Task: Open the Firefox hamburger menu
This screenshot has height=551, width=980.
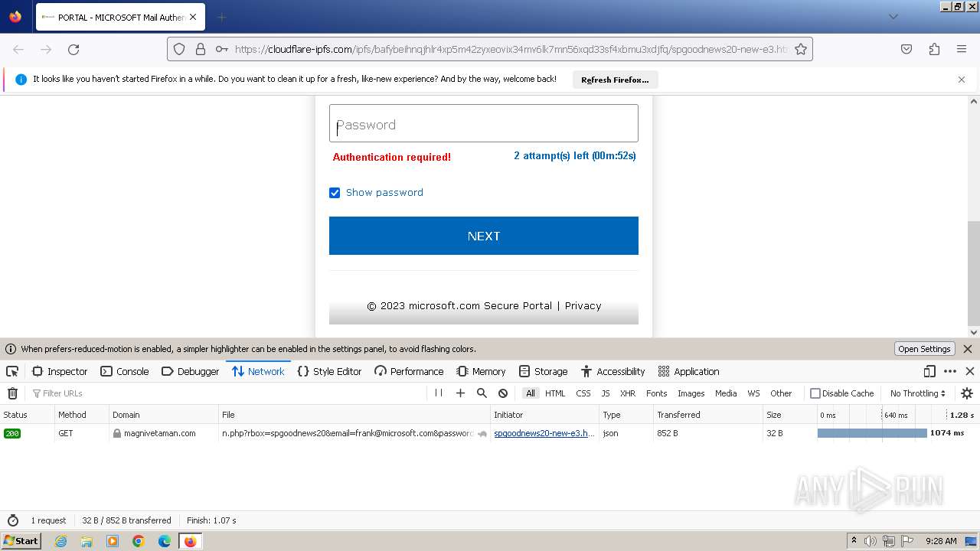Action: tap(962, 49)
